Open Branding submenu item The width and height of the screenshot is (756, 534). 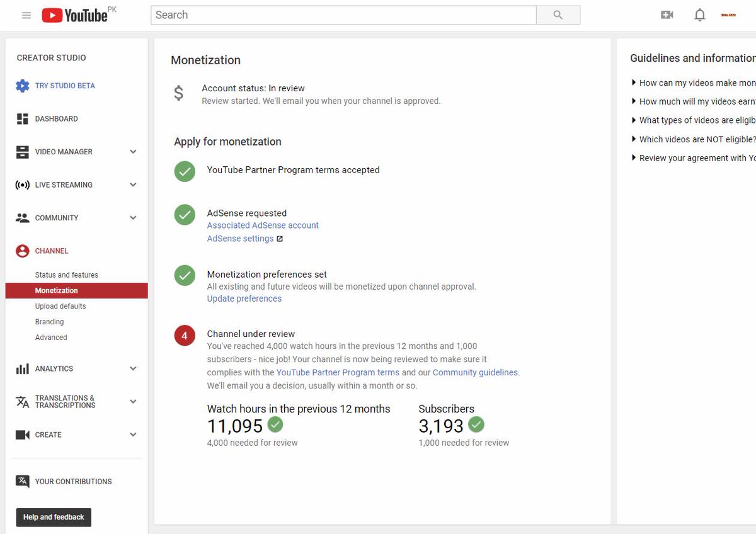click(50, 322)
